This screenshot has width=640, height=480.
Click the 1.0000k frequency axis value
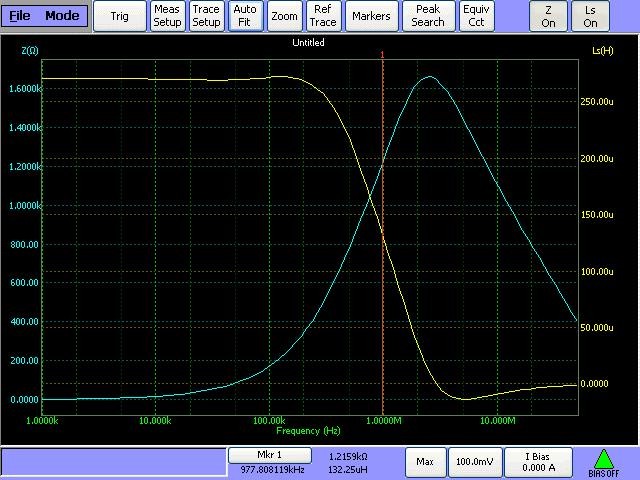tap(42, 421)
